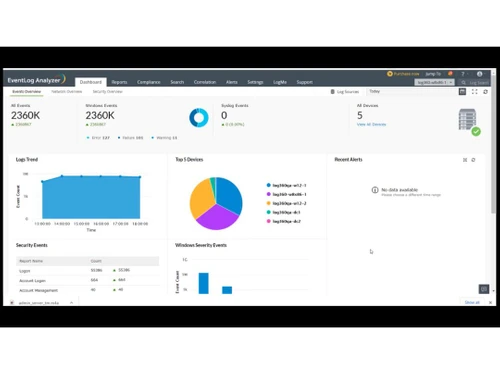Image resolution: width=500 pixels, height=375 pixels.
Task: Open the Support tab
Action: click(305, 82)
